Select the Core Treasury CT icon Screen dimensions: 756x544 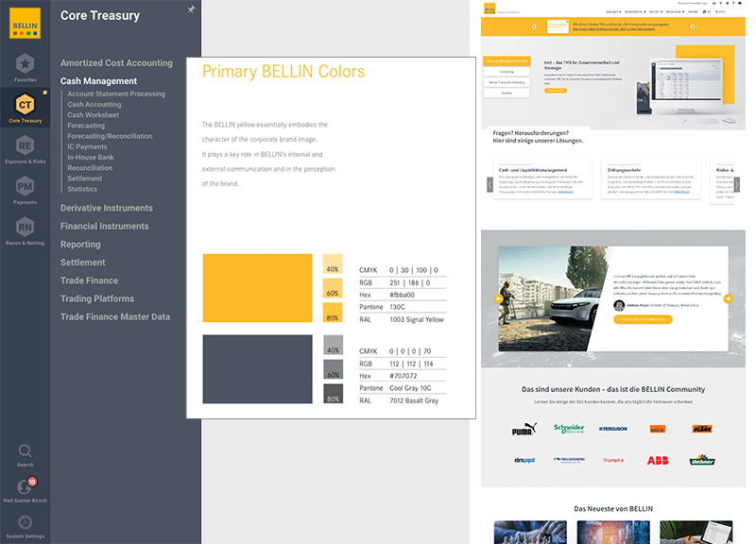click(x=25, y=105)
